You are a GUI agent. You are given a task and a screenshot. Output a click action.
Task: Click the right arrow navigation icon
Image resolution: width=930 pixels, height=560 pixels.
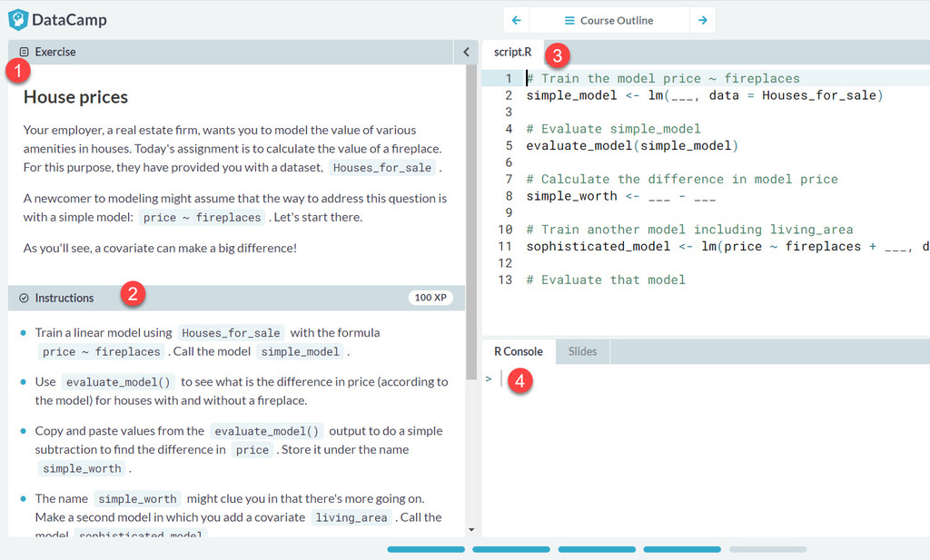[x=703, y=19]
